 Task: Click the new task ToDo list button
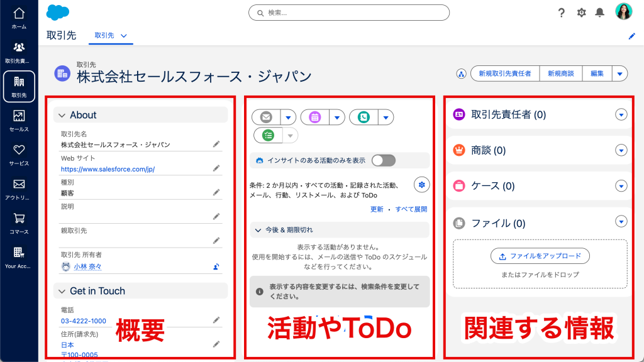click(x=268, y=136)
